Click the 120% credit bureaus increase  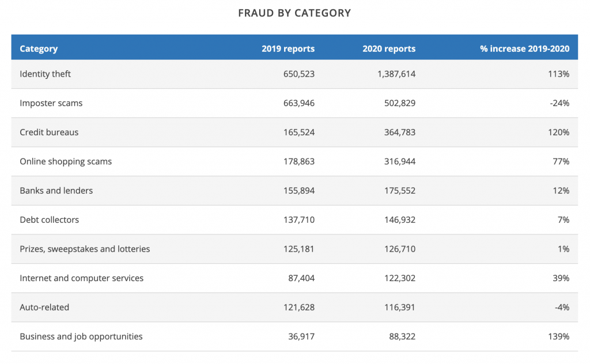[x=560, y=132]
